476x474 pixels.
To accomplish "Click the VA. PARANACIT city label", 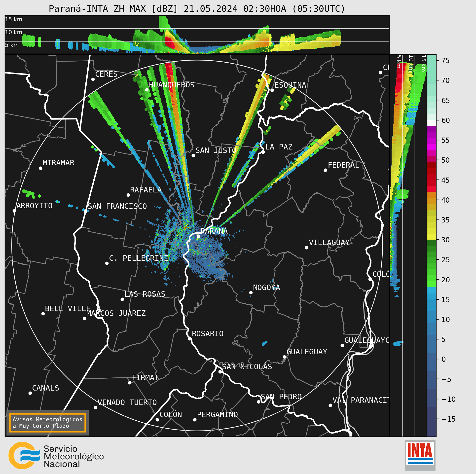I will pyautogui.click(x=361, y=400).
